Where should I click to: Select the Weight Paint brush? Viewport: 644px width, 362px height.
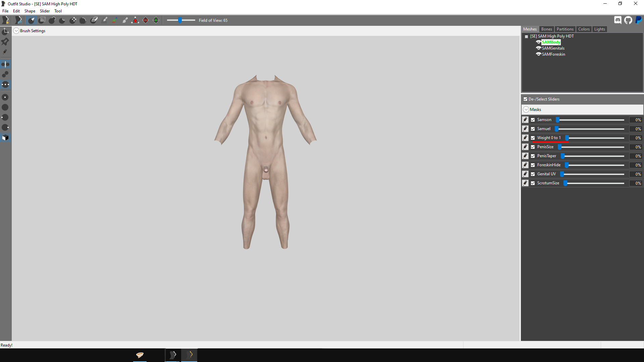pyautogui.click(x=104, y=20)
